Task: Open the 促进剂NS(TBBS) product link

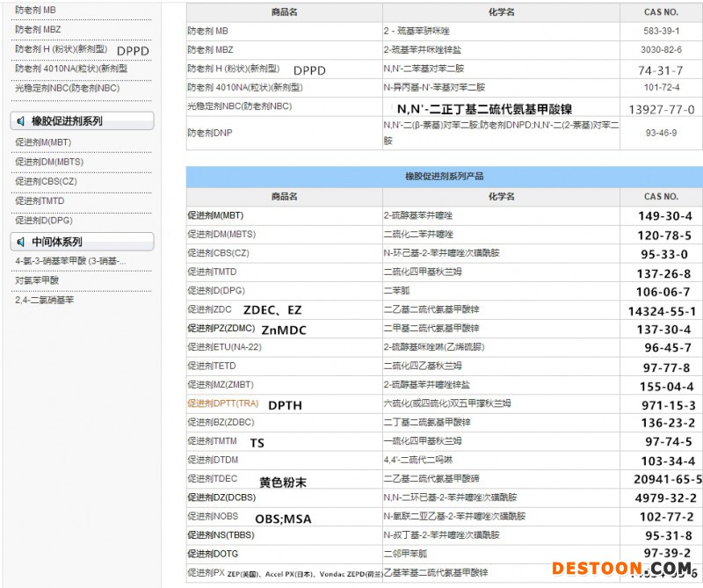Action: pyautogui.click(x=221, y=534)
